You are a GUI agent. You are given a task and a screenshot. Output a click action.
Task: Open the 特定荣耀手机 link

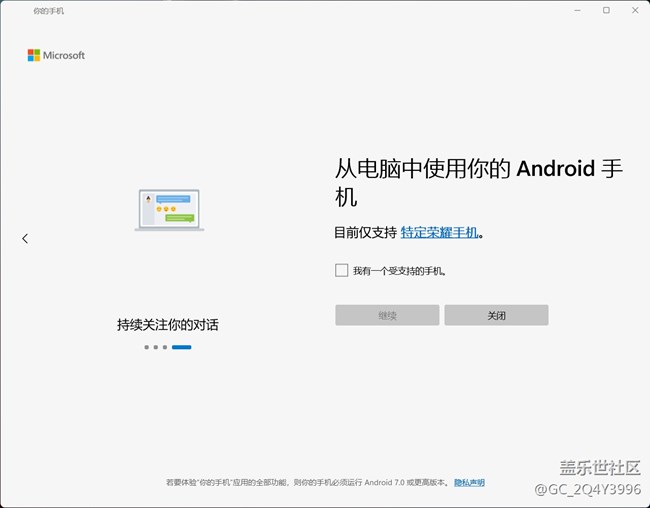pyautogui.click(x=439, y=233)
